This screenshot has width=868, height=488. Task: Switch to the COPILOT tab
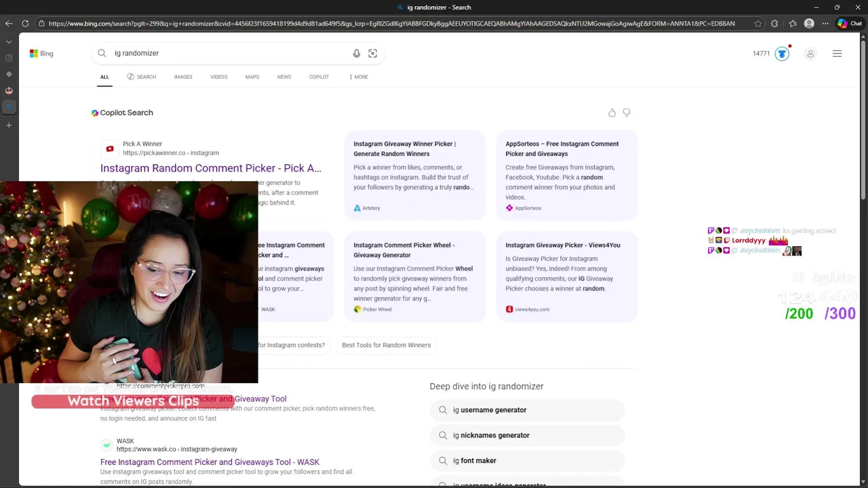pyautogui.click(x=319, y=77)
